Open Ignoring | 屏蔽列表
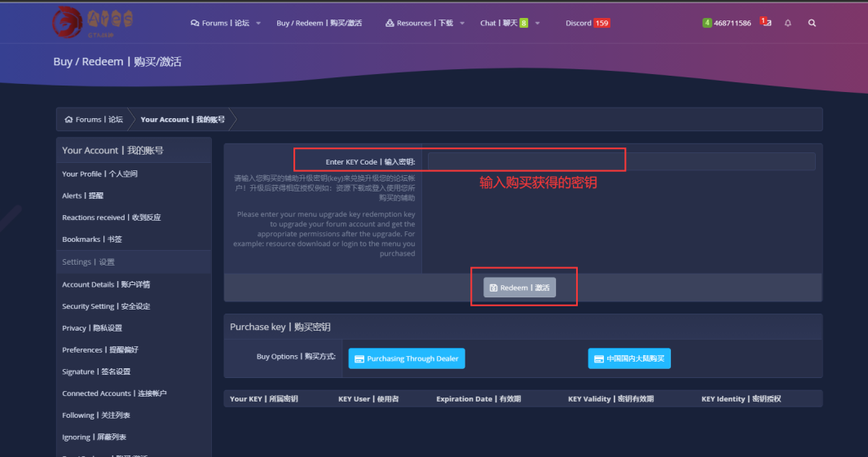 click(94, 437)
